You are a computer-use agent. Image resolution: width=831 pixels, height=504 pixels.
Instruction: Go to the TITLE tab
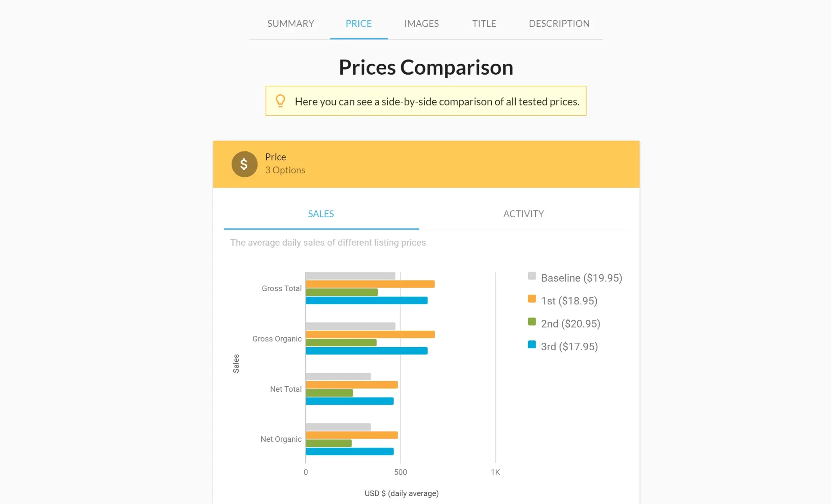click(484, 23)
